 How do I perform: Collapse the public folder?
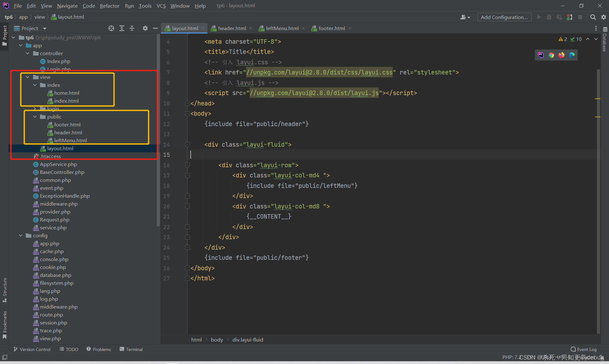click(35, 117)
